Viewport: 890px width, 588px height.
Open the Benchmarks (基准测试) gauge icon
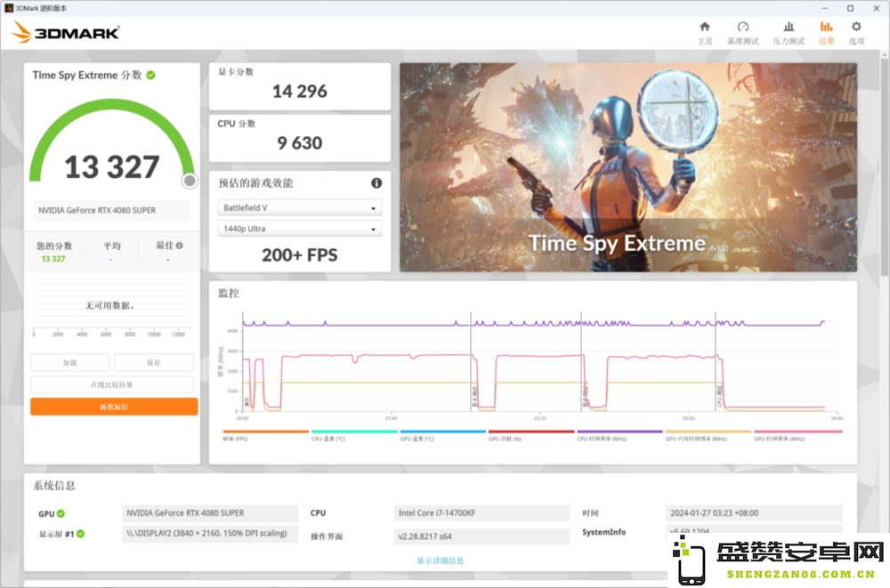click(743, 26)
